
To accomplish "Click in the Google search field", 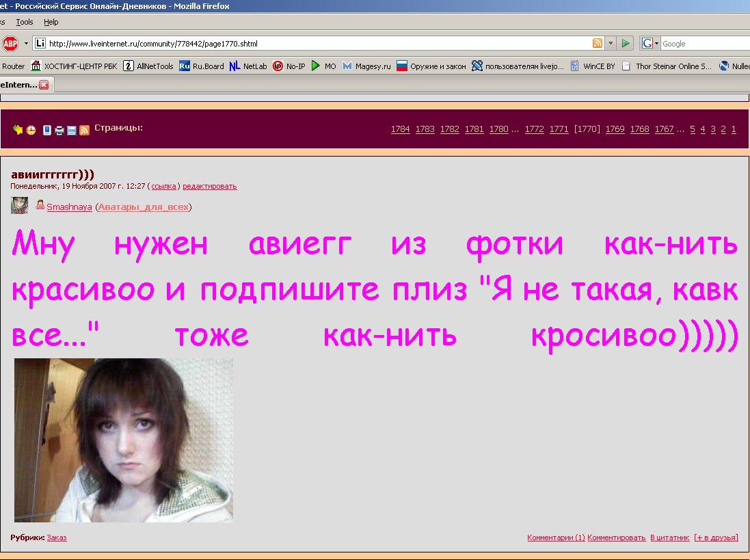I will pyautogui.click(x=704, y=44).
